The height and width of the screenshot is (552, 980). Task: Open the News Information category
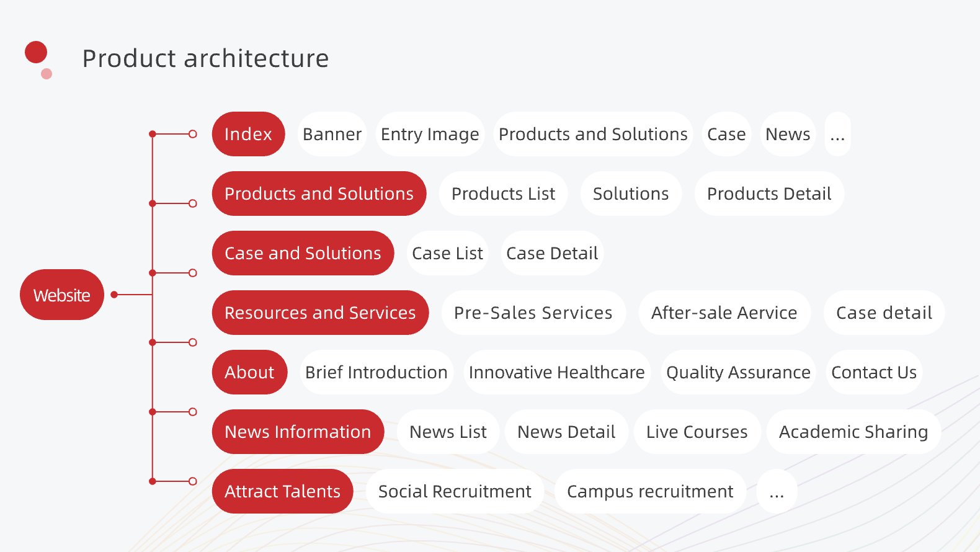(298, 432)
